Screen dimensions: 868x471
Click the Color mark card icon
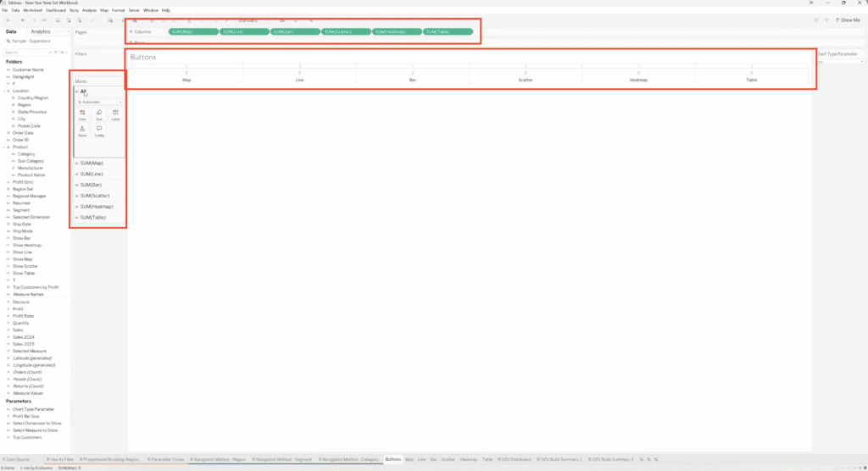(82, 114)
